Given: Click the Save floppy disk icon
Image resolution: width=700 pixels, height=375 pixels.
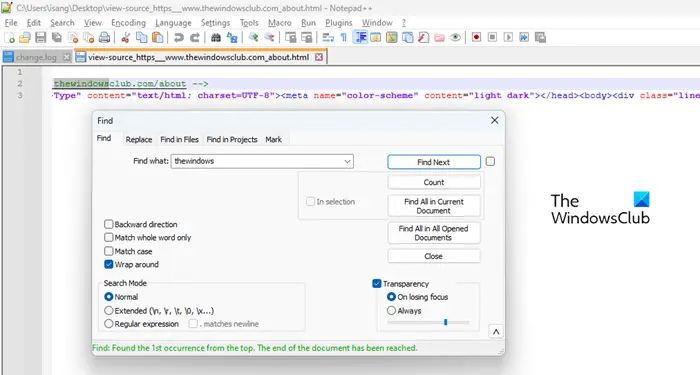Looking at the screenshot, I should pyautogui.click(x=41, y=38).
